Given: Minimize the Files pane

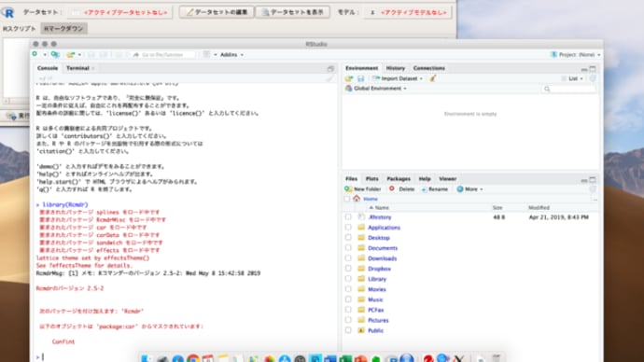Looking at the screenshot, I should click(x=584, y=180).
